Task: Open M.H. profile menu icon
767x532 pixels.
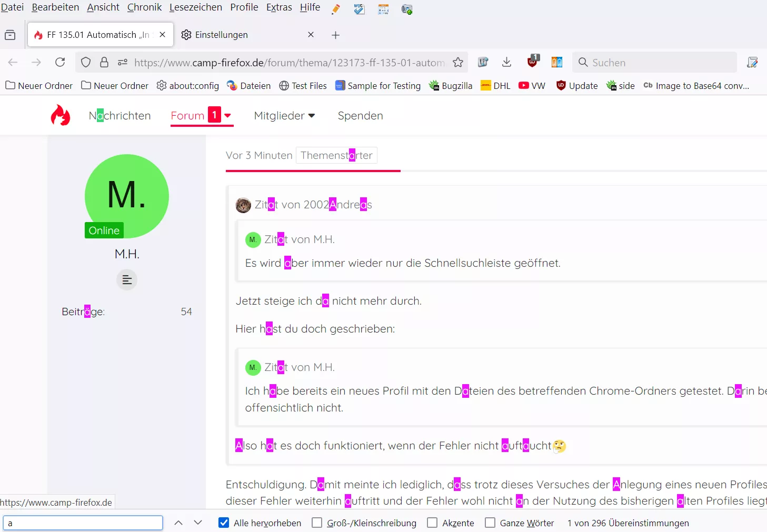Action: [x=127, y=279]
